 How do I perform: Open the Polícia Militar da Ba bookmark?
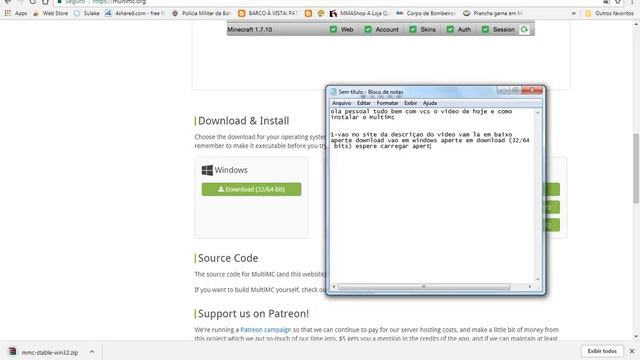(201, 13)
